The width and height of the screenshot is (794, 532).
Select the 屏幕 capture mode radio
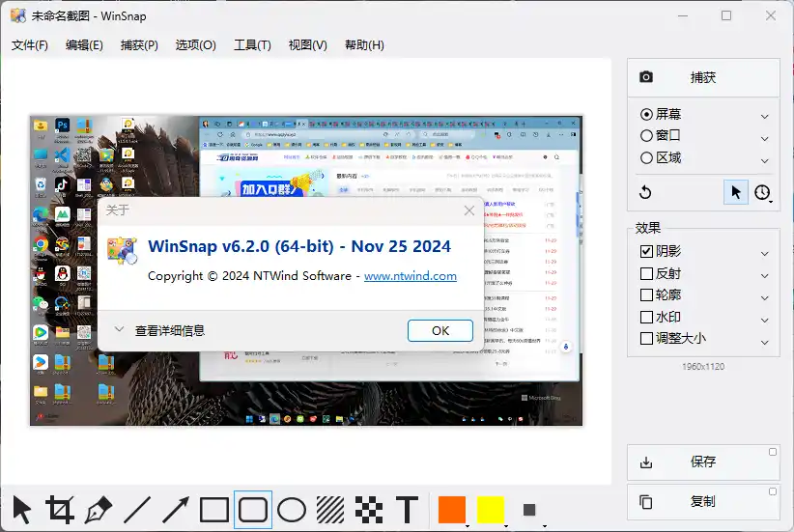point(646,114)
